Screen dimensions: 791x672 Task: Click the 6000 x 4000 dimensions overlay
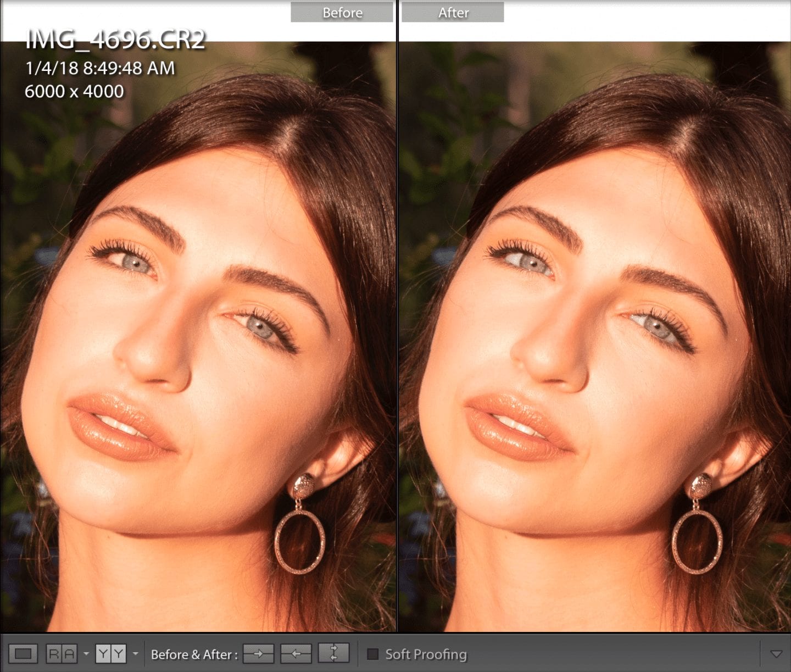tap(74, 91)
